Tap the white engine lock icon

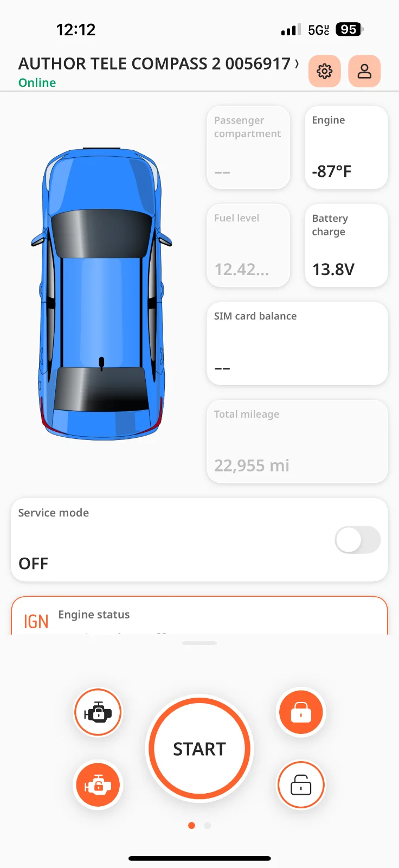[x=98, y=712]
